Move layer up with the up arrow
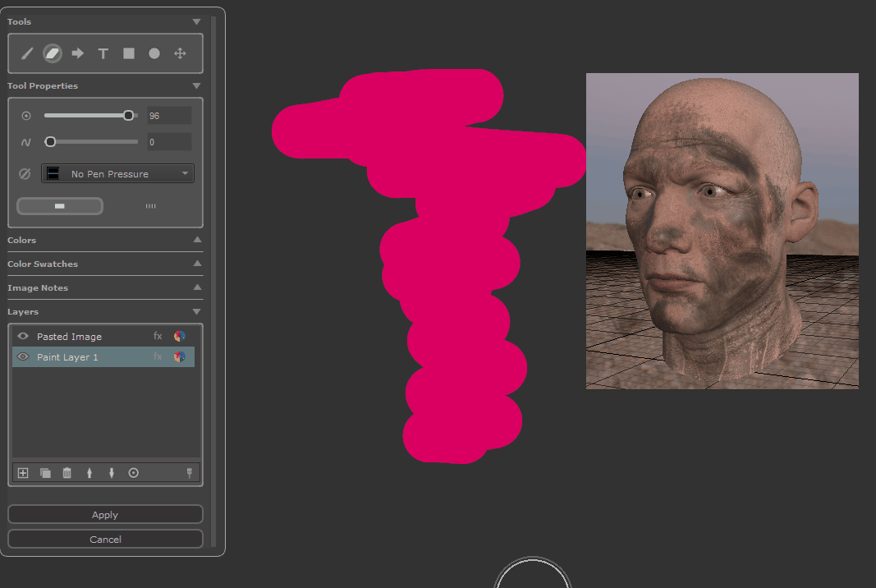The width and height of the screenshot is (876, 588). click(89, 473)
